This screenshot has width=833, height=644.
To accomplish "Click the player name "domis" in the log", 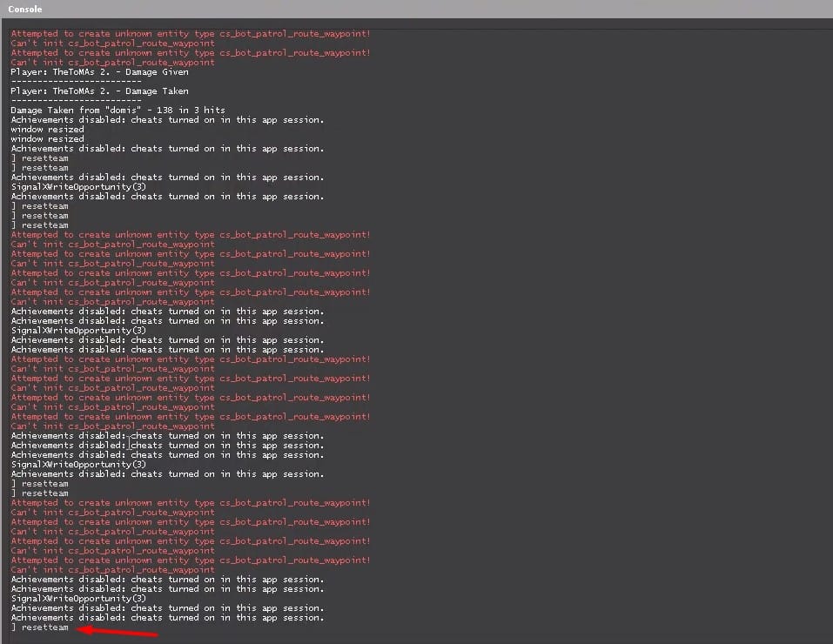I will [x=111, y=111].
